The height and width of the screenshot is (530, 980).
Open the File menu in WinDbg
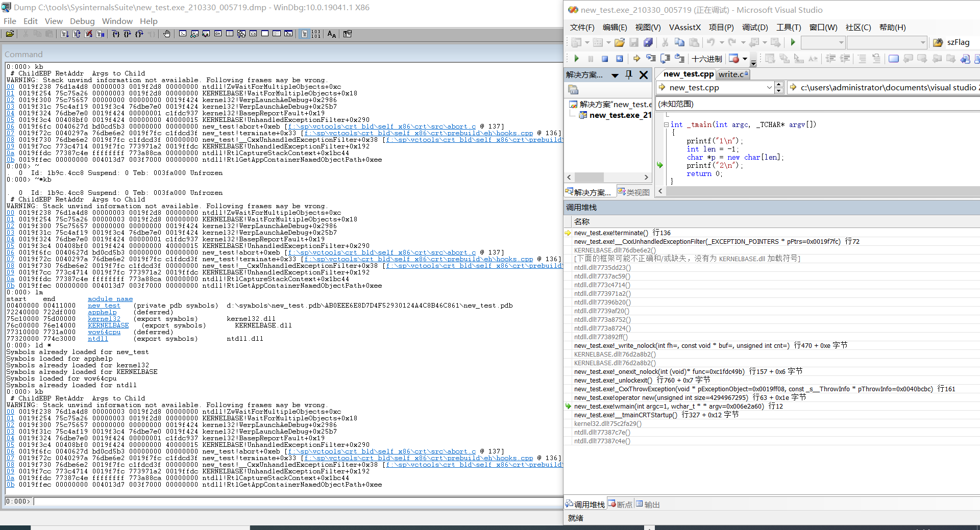pyautogui.click(x=10, y=21)
